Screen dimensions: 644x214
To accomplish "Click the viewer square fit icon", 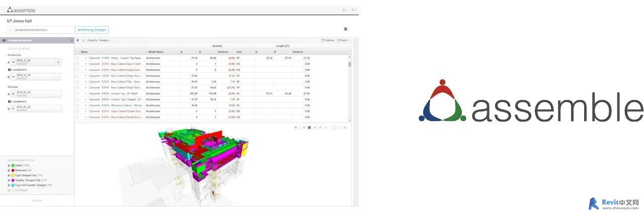I will pyautogui.click(x=334, y=128).
